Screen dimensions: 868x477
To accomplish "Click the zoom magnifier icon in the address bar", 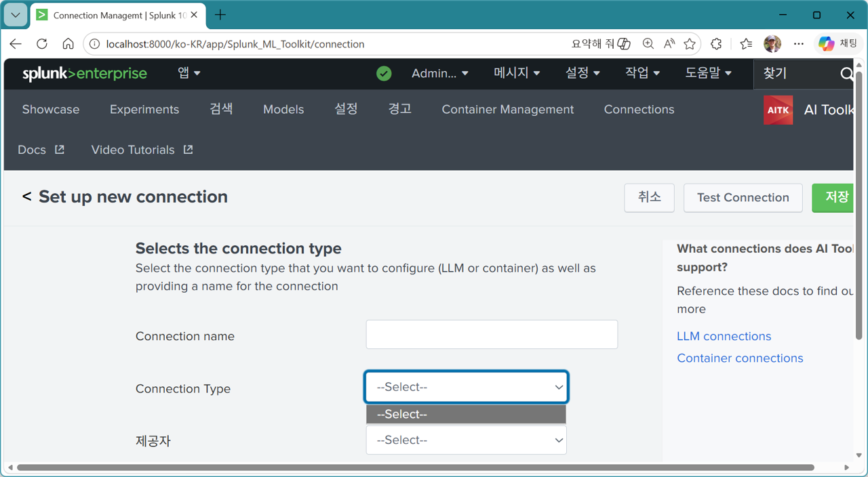I will pyautogui.click(x=648, y=43).
